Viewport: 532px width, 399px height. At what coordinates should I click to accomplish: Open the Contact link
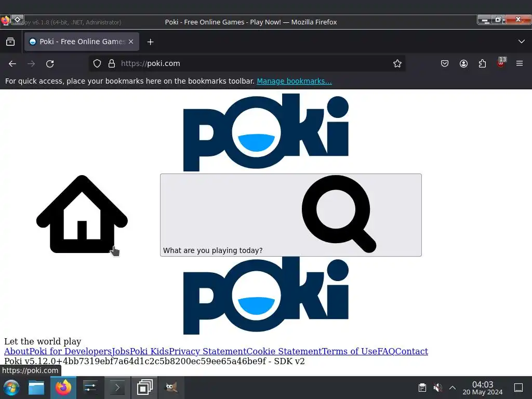click(x=411, y=351)
